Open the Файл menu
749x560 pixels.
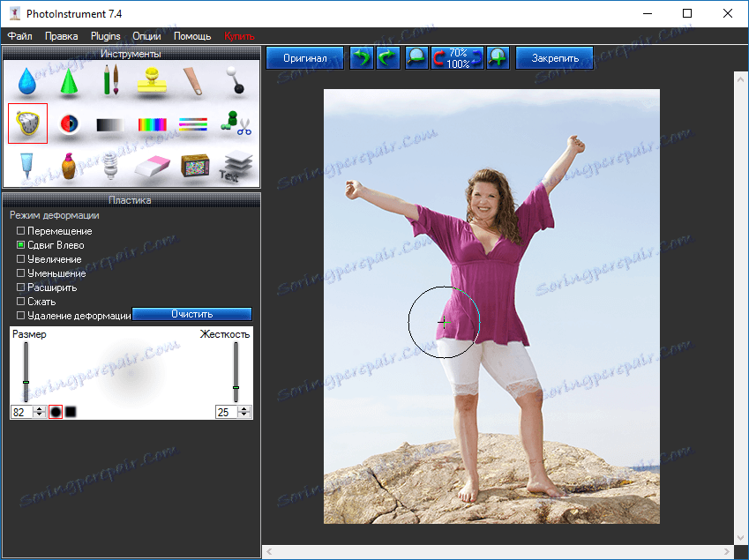pyautogui.click(x=19, y=36)
